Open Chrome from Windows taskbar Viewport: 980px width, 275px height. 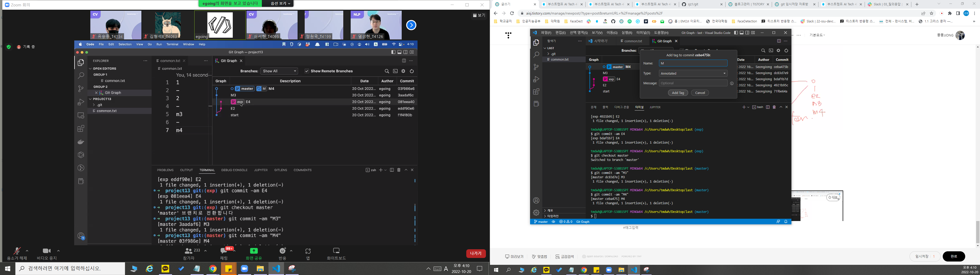pos(213,269)
